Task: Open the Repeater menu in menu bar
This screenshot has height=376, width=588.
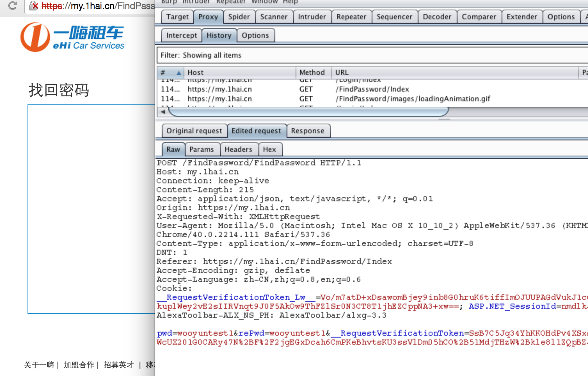Action: [x=231, y=2]
